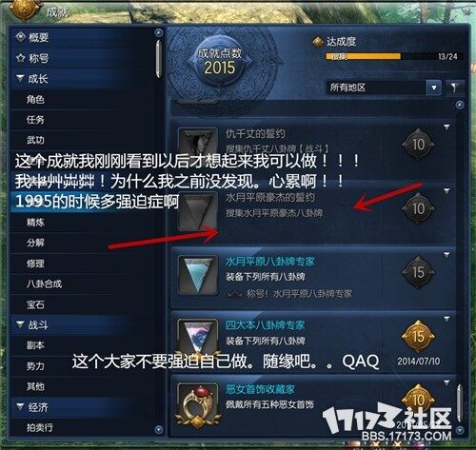Click the sidebar scroll-down arrow button
This screenshot has height=450, width=476.
pos(159,430)
